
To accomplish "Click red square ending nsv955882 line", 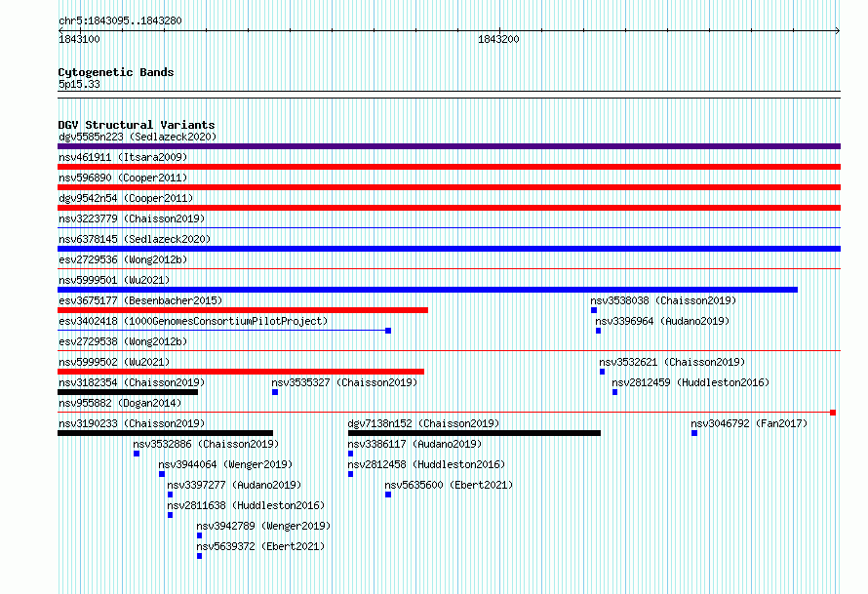I will tap(833, 413).
